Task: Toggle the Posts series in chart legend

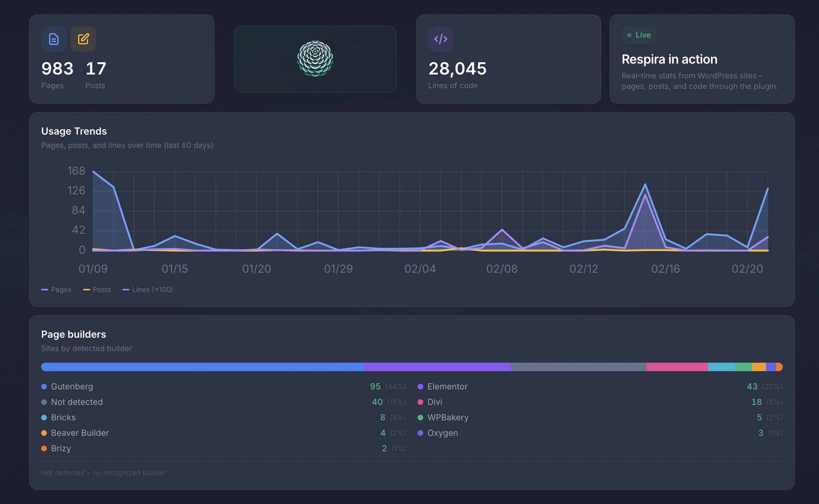Action: coord(97,290)
